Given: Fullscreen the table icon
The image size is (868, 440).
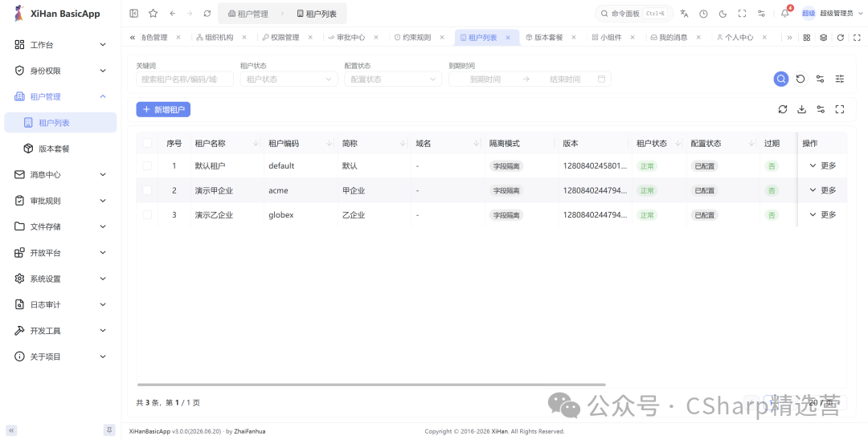Looking at the screenshot, I should pos(840,109).
